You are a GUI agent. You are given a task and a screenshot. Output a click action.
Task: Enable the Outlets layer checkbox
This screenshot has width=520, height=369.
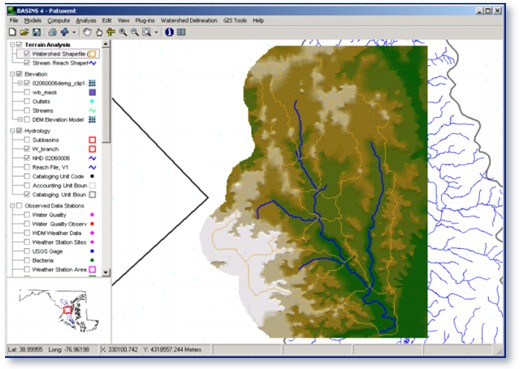pyautogui.click(x=27, y=101)
